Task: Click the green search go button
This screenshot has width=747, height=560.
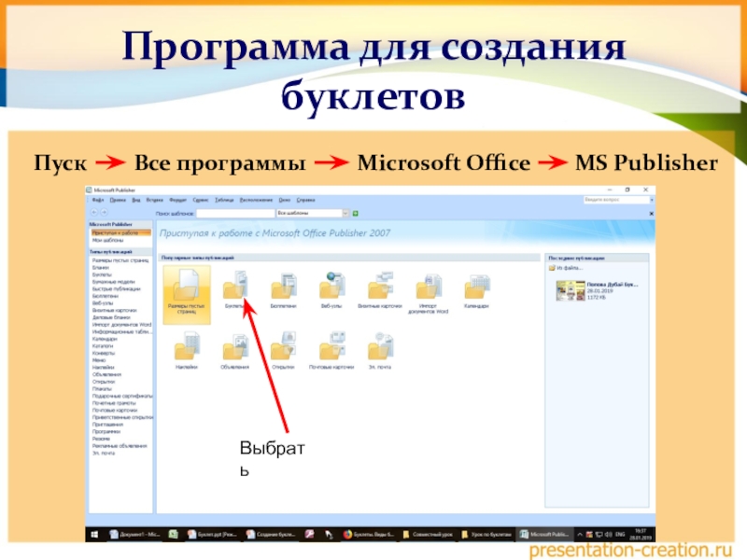Action: 356,214
